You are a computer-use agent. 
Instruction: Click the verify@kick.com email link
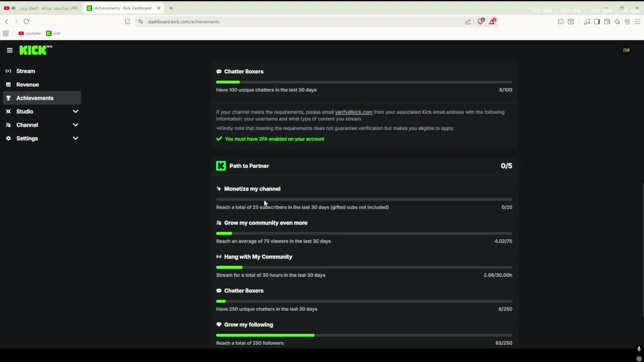354,112
